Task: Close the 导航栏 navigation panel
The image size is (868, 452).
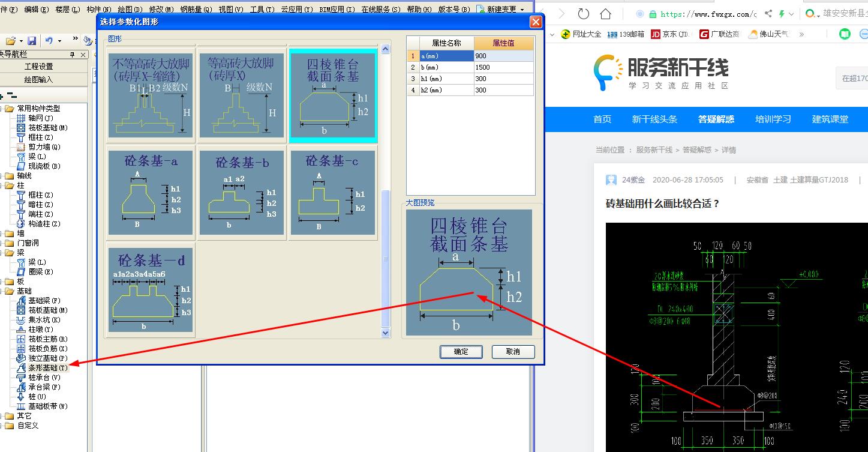Action: 83,55
